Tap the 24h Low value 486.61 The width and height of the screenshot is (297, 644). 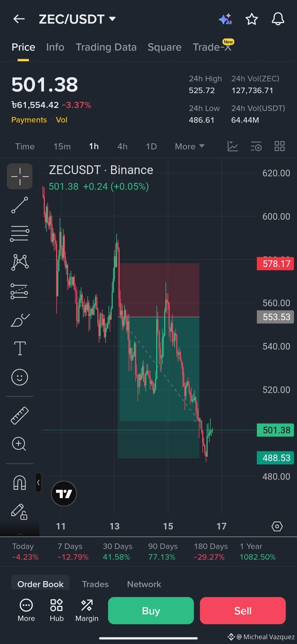coord(201,120)
